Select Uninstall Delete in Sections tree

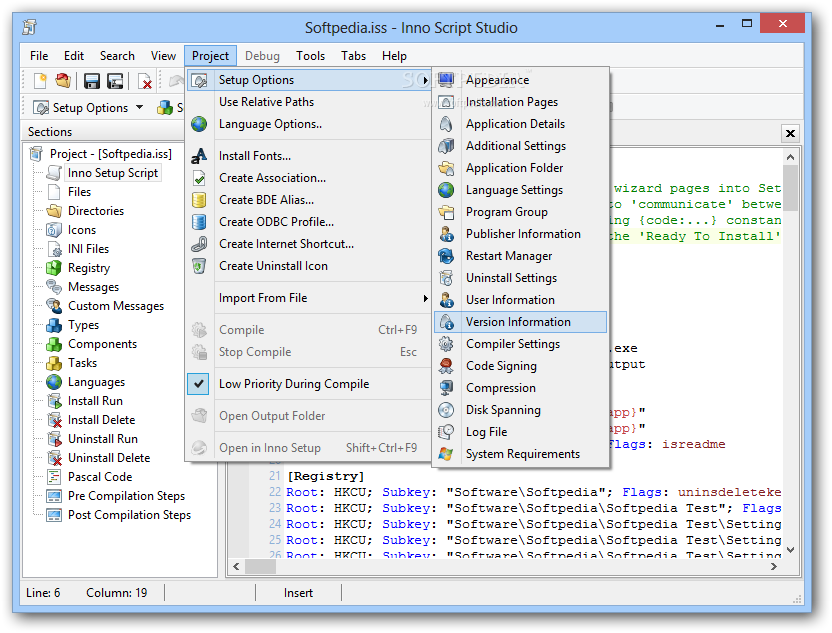pos(109,458)
